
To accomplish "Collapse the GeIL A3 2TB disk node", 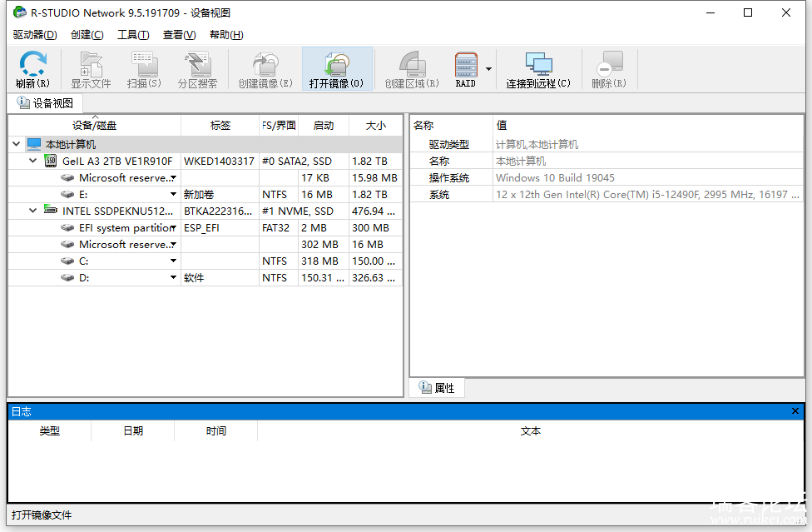I will pos(32,161).
